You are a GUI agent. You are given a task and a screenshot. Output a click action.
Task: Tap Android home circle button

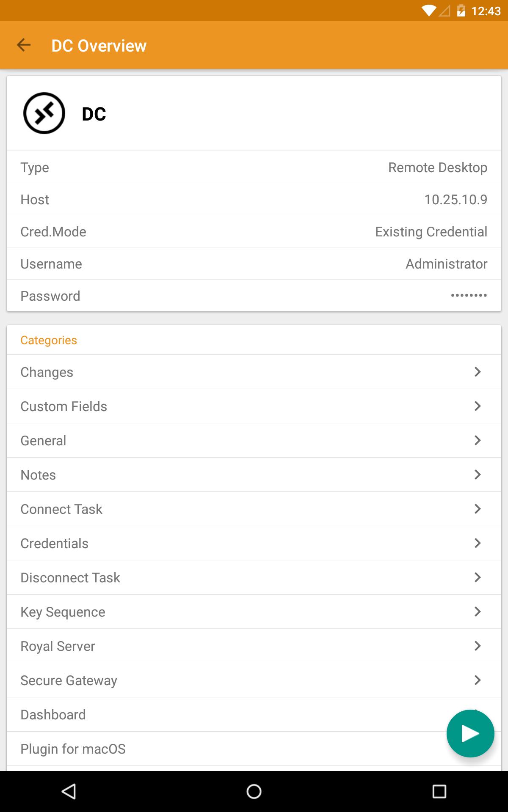[x=254, y=791]
